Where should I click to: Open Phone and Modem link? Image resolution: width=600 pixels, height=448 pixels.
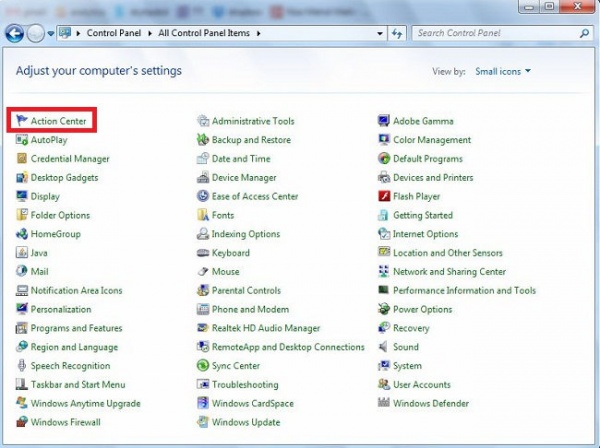251,309
